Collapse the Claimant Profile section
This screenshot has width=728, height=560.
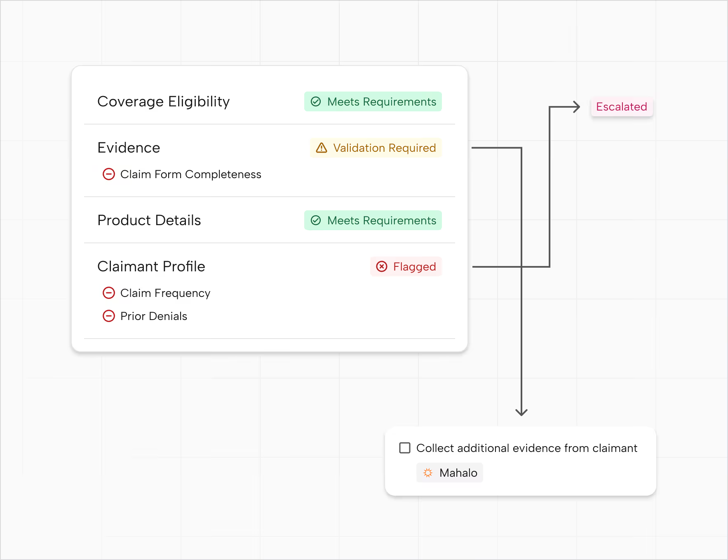tap(151, 266)
